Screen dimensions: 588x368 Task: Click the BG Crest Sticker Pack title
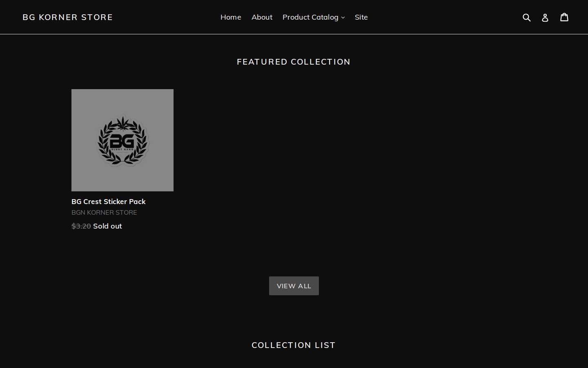click(109, 202)
